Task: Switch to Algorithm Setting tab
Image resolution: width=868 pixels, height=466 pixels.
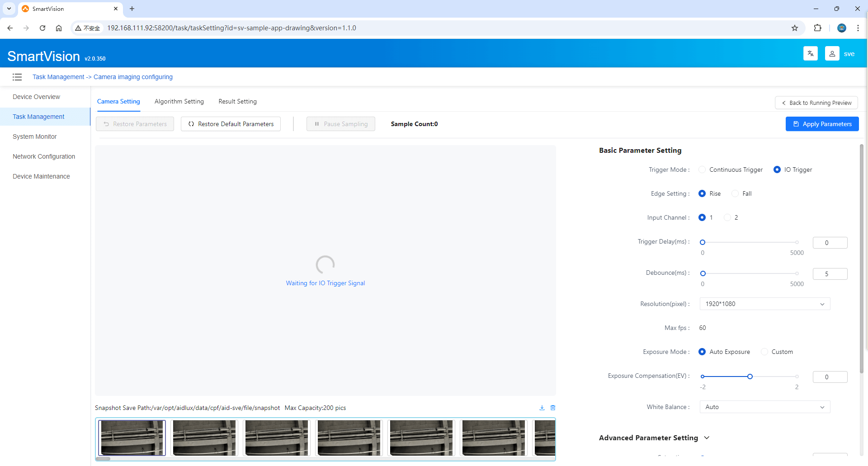Action: [x=179, y=102]
